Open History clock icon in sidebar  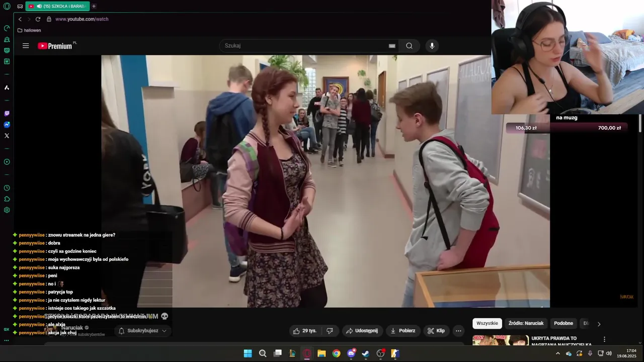tap(7, 188)
